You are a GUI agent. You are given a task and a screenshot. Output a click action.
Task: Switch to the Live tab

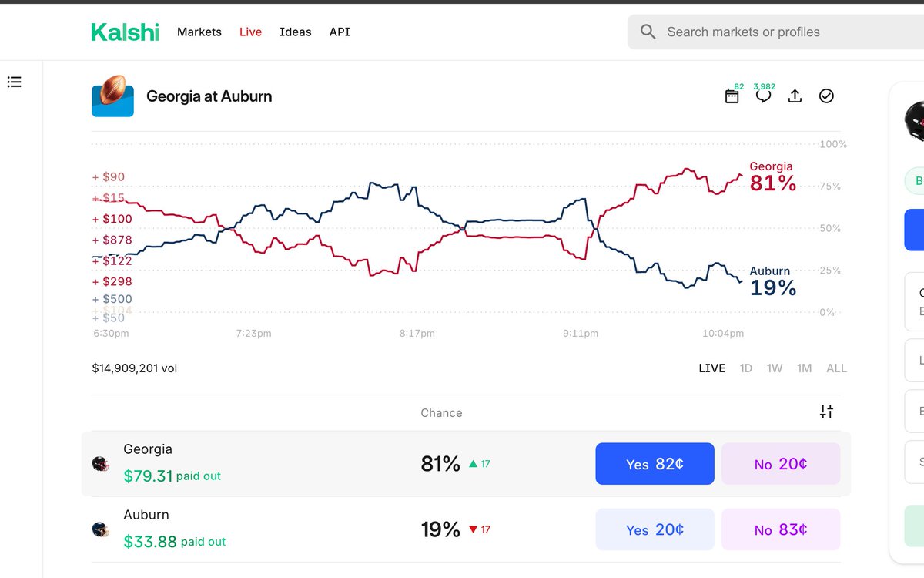[x=249, y=32]
